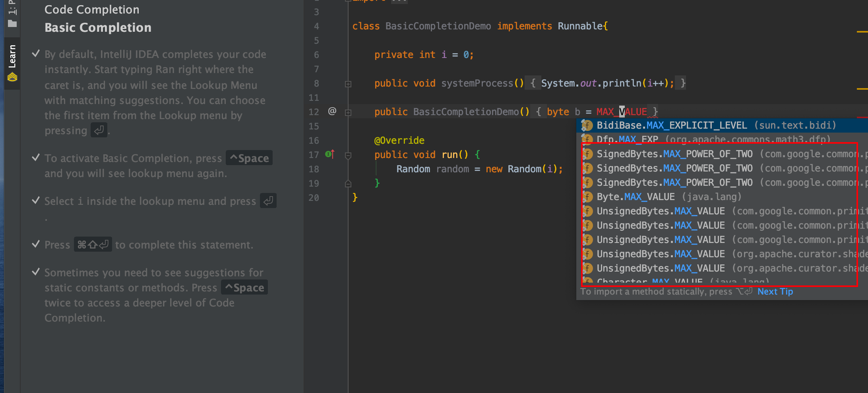Click line number 12 in the gutter
The width and height of the screenshot is (868, 393).
point(314,112)
